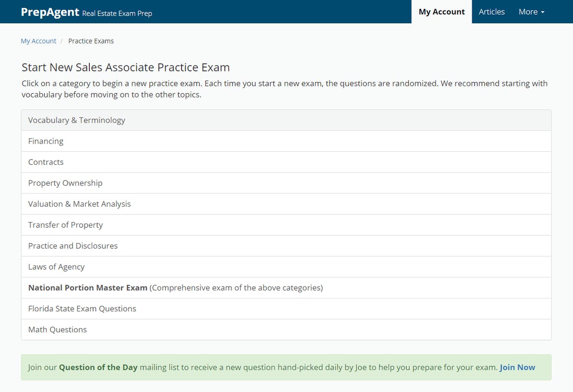Start the Valuation & Market Analysis exam
Image resolution: width=573 pixels, height=392 pixels.
click(79, 204)
